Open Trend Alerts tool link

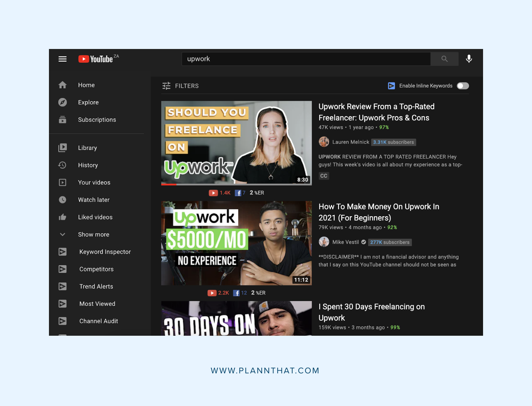[x=96, y=286]
